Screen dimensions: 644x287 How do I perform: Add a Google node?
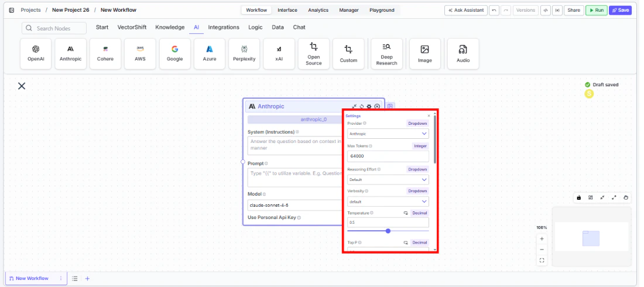[174, 54]
